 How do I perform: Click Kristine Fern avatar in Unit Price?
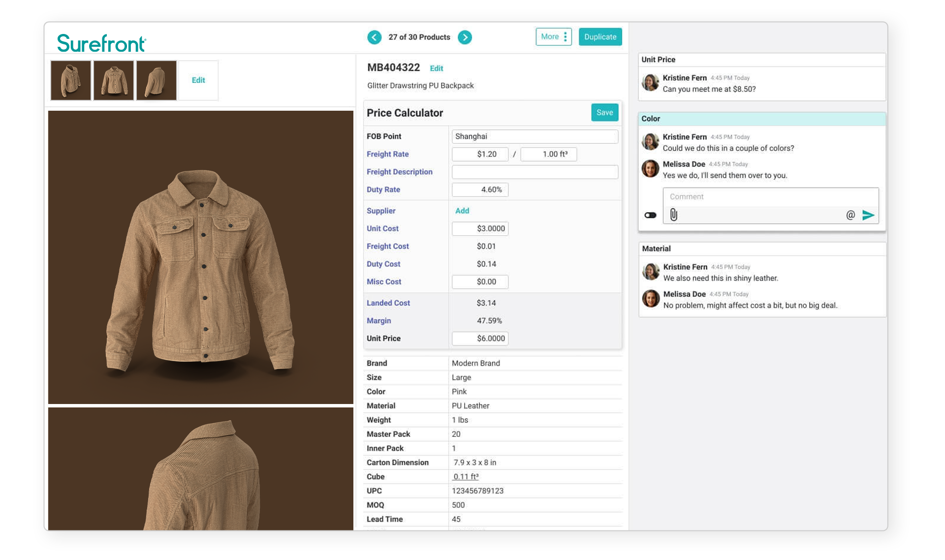650,83
